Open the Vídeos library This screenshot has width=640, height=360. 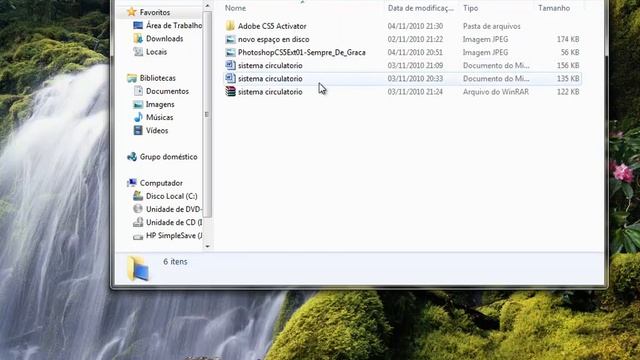click(x=157, y=130)
